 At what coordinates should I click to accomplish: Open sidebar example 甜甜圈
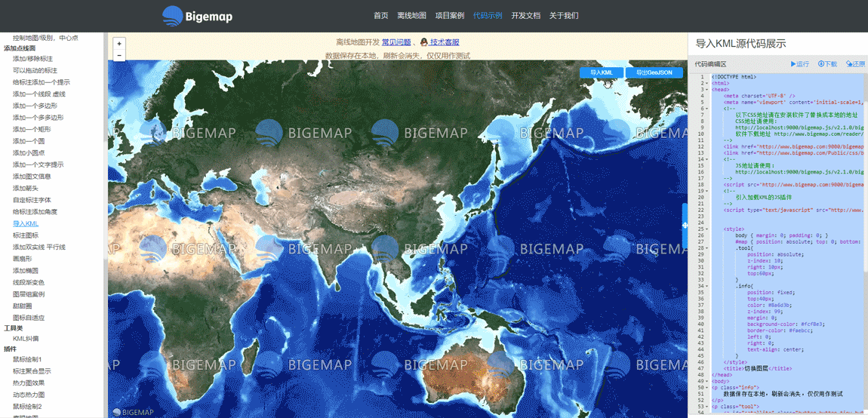tap(22, 306)
